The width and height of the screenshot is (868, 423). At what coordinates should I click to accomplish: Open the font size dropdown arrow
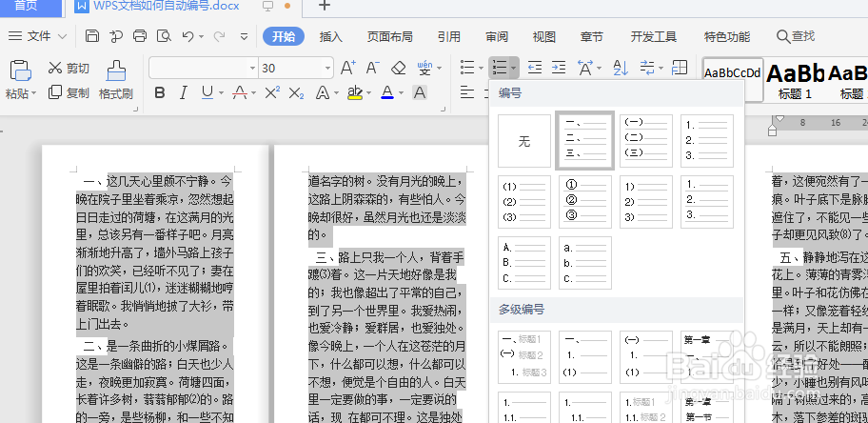(327, 69)
